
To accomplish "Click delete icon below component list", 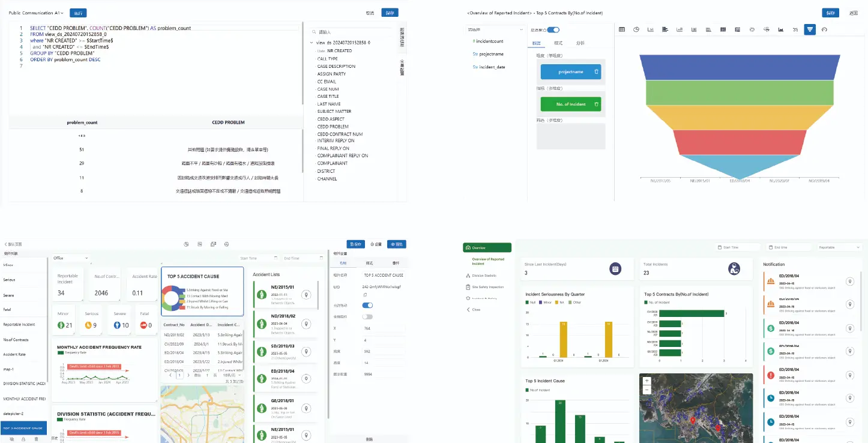I will [x=36, y=439].
